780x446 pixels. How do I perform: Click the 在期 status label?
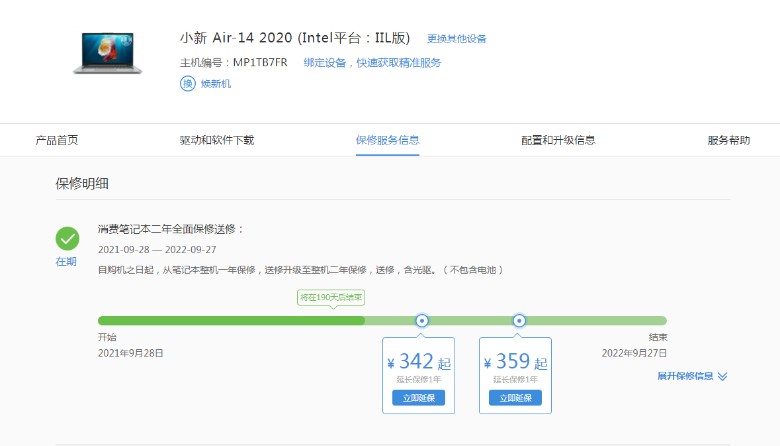(66, 262)
